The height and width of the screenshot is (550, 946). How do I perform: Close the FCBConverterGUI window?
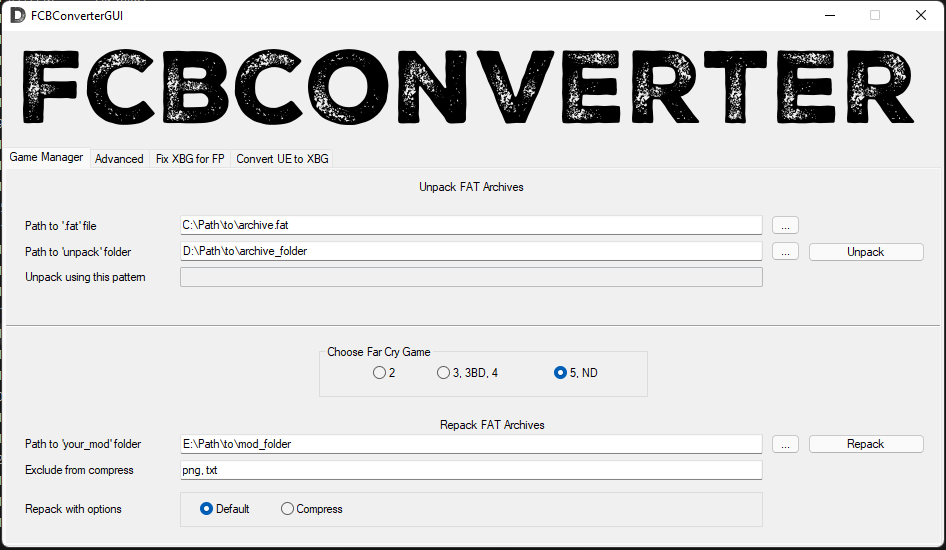click(921, 15)
